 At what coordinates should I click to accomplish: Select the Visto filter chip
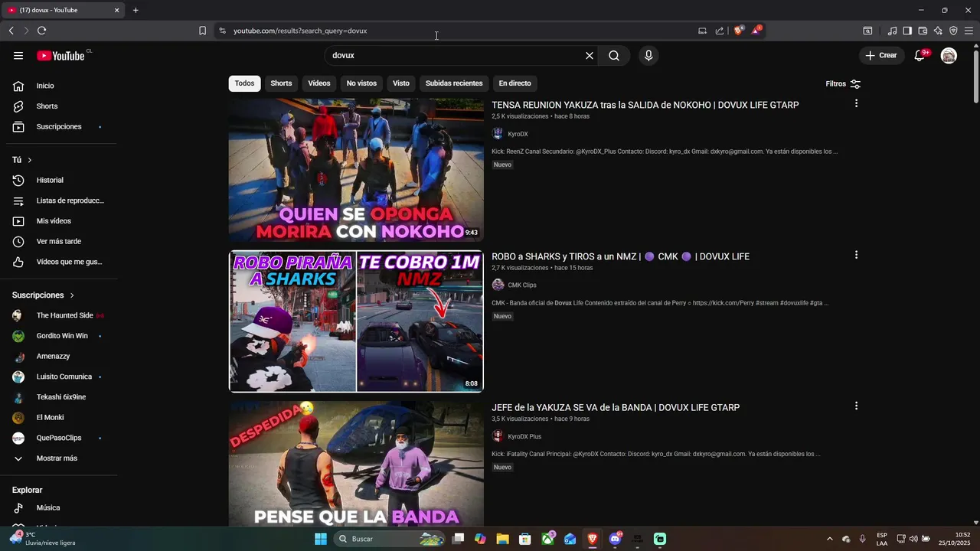tap(401, 83)
